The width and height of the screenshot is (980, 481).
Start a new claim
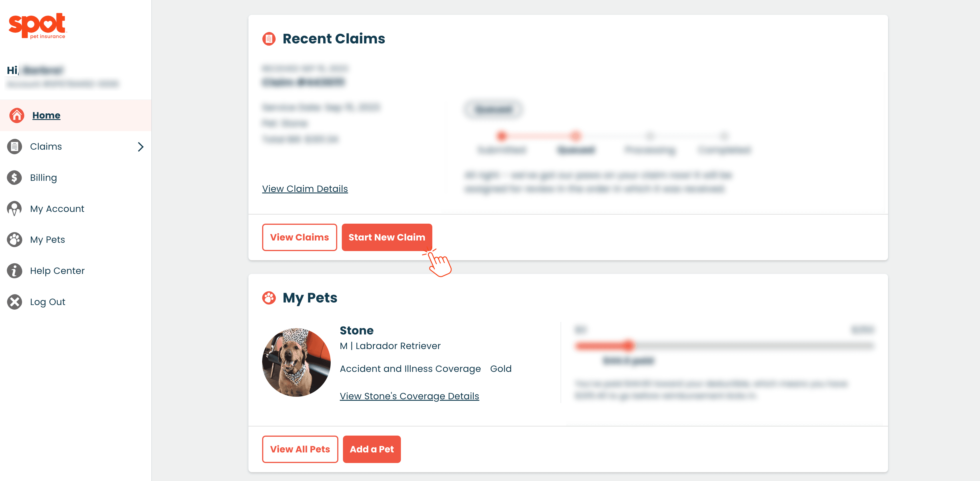coord(387,237)
